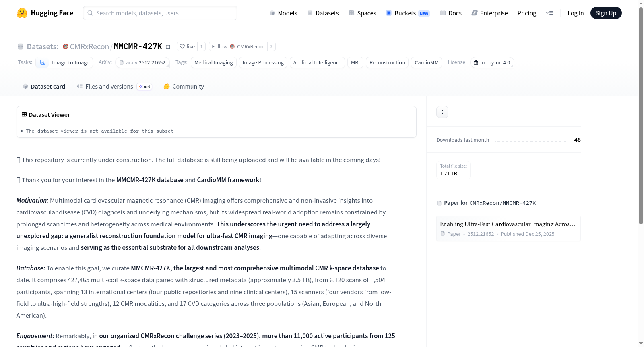
Task: Open the navbar more-options dropdown
Action: (549, 13)
